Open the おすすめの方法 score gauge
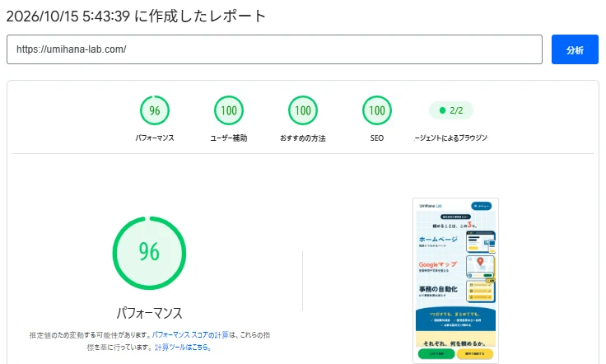The width and height of the screenshot is (606, 364). pos(303,110)
